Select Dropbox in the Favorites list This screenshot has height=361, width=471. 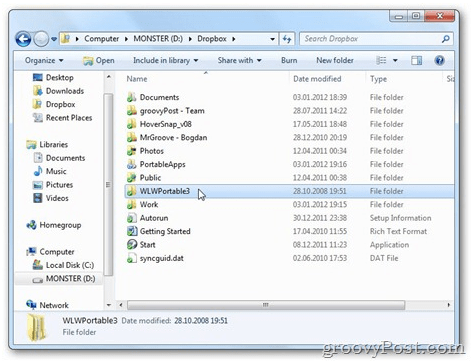click(54, 104)
